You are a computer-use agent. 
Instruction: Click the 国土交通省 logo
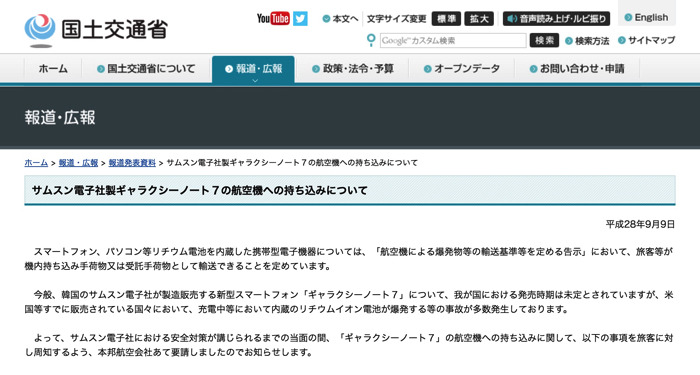96,30
